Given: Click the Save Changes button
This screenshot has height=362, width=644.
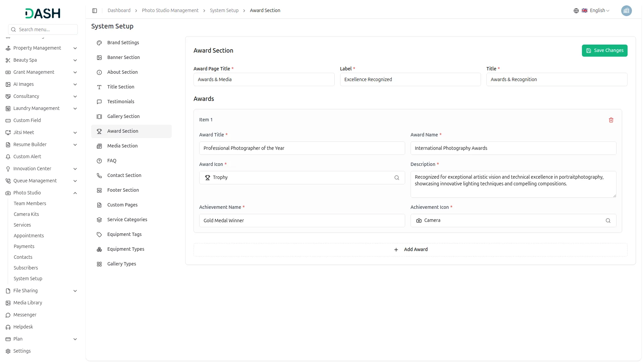Looking at the screenshot, I should point(604,51).
